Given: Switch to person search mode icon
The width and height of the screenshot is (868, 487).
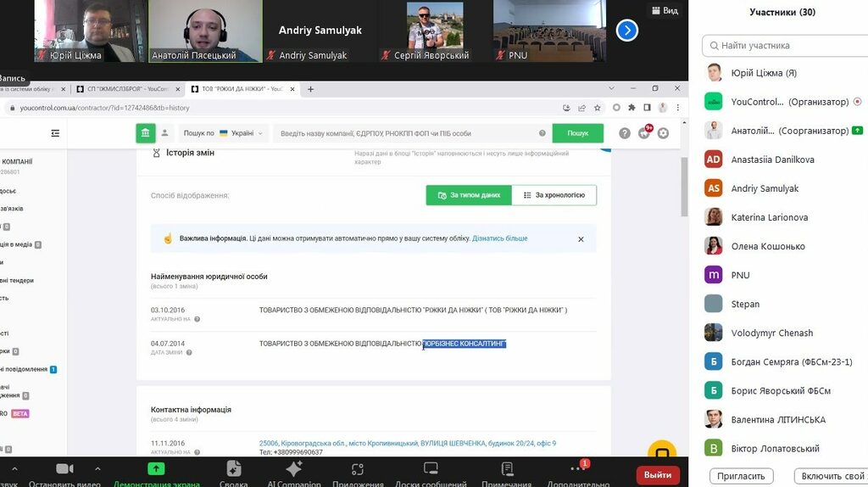Looking at the screenshot, I should pos(165,133).
